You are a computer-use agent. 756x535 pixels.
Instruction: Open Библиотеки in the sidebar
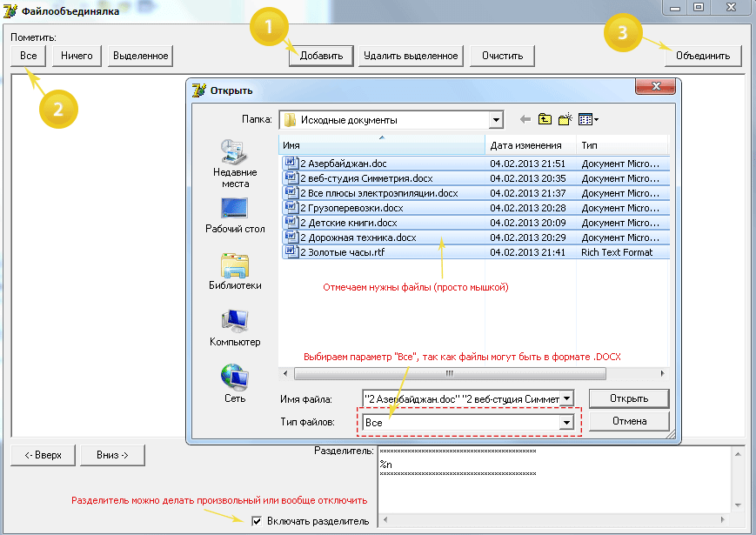[x=235, y=271]
